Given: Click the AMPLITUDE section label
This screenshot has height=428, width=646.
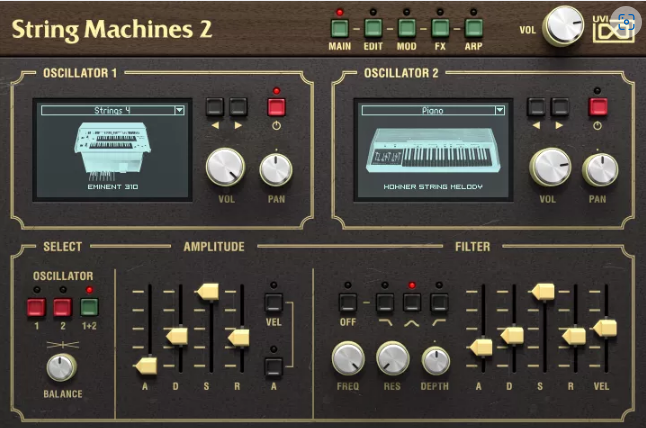Looking at the screenshot, I should pos(214,247).
